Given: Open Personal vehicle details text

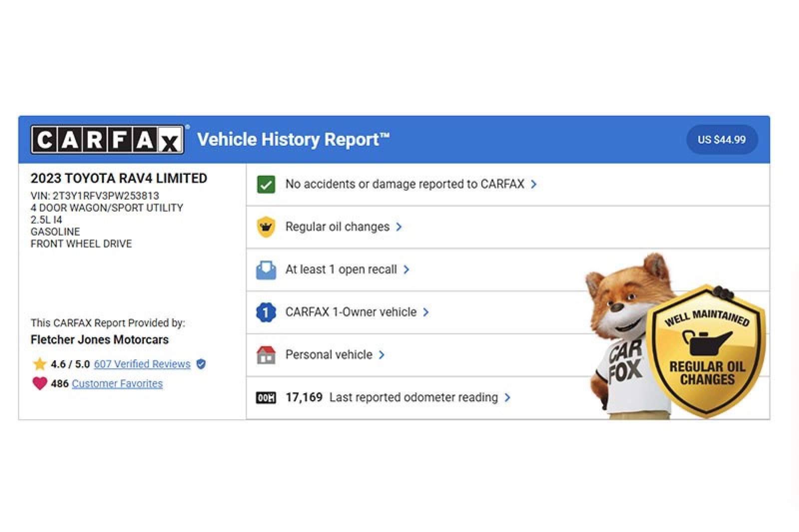Looking at the screenshot, I should [329, 355].
